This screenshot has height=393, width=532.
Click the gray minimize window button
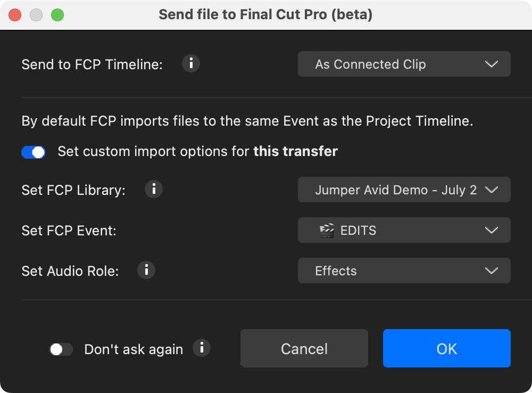(36, 15)
